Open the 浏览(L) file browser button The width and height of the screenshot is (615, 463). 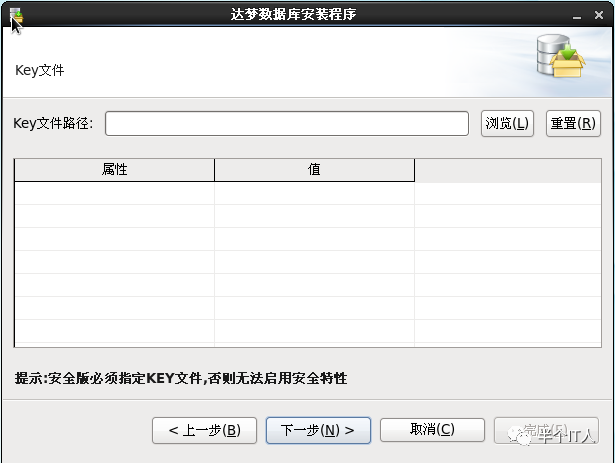point(507,124)
